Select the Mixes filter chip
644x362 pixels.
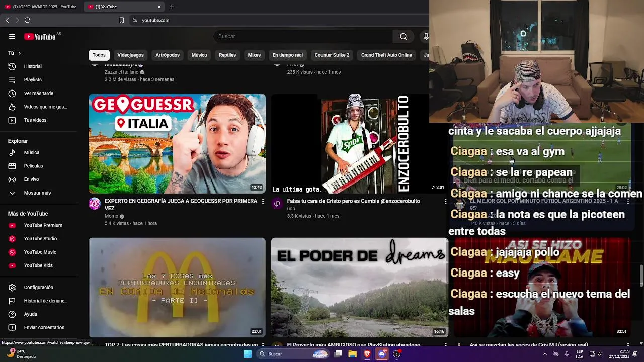[x=254, y=55]
